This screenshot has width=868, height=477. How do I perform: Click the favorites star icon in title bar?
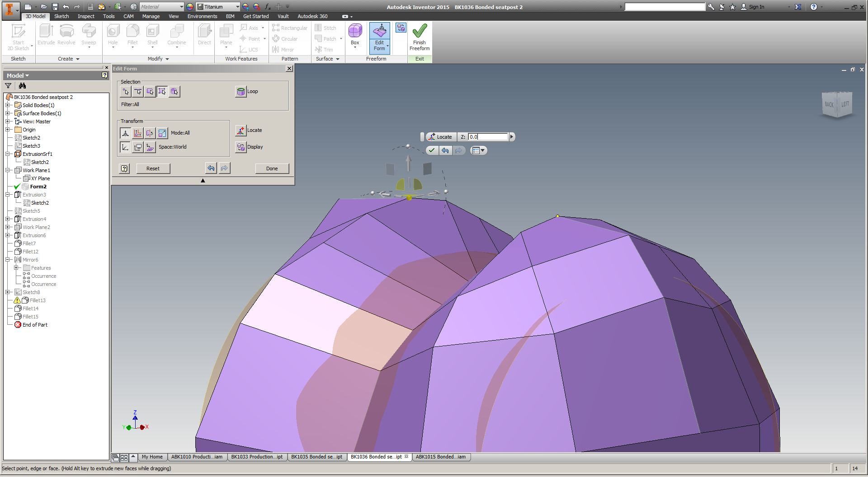point(733,7)
